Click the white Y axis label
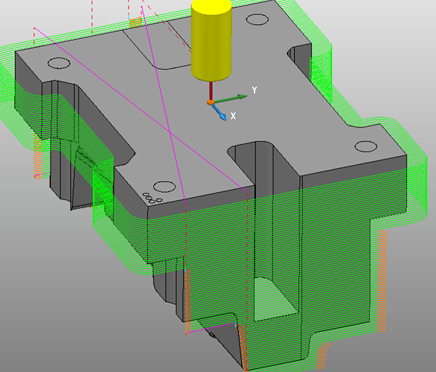The image size is (436, 372). click(254, 90)
